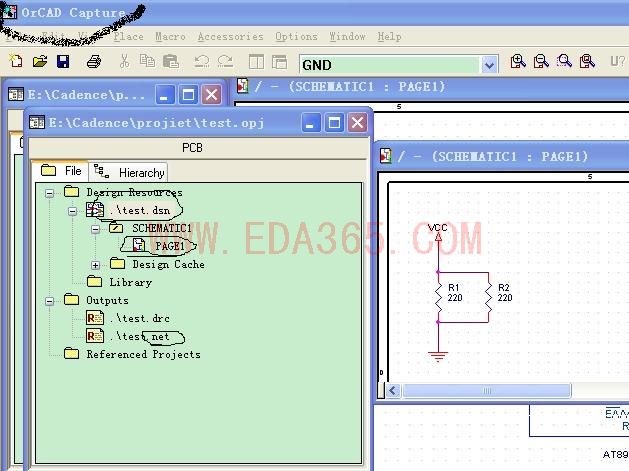Expand the Design Cache folder node

[95, 265]
